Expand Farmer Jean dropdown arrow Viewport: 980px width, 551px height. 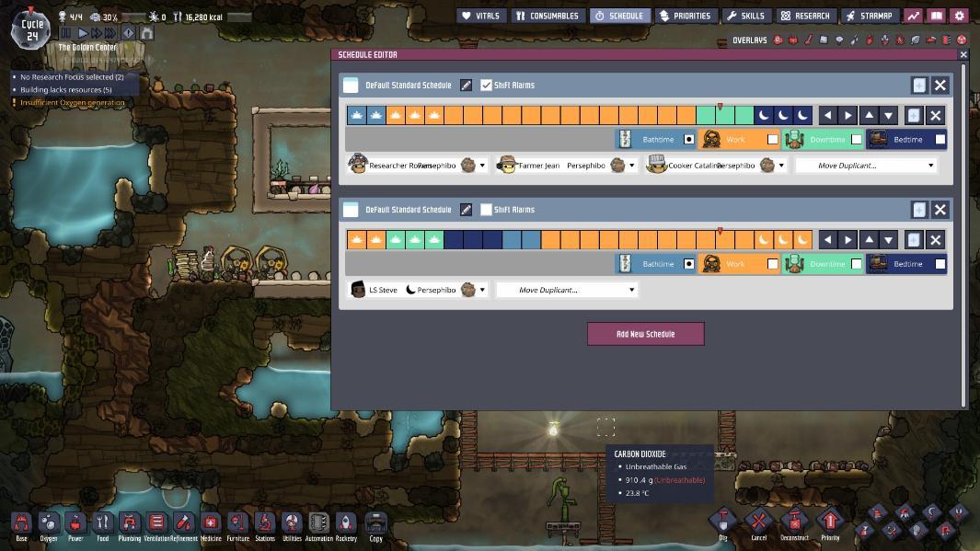point(631,166)
